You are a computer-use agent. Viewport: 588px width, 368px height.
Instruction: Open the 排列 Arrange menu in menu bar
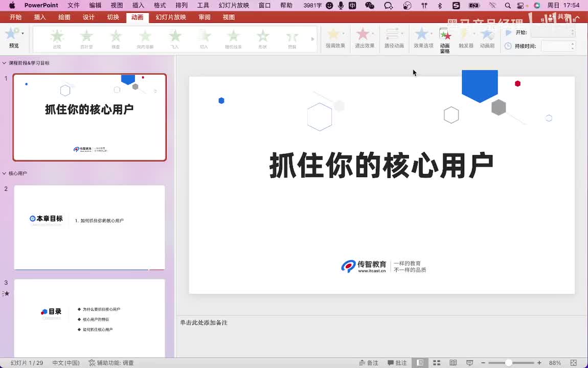pos(182,5)
